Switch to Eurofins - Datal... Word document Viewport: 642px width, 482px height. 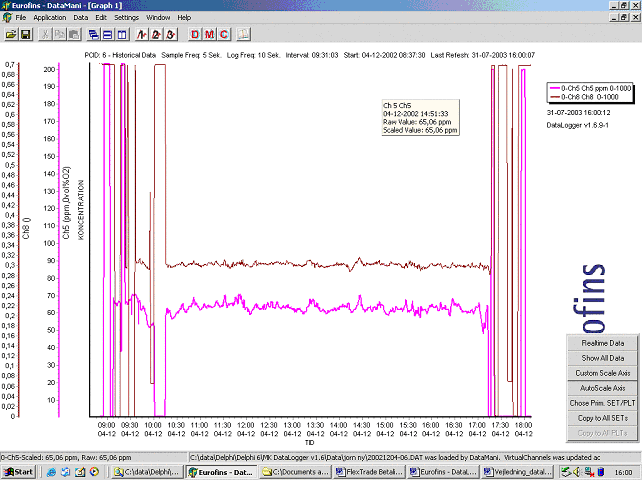443,472
